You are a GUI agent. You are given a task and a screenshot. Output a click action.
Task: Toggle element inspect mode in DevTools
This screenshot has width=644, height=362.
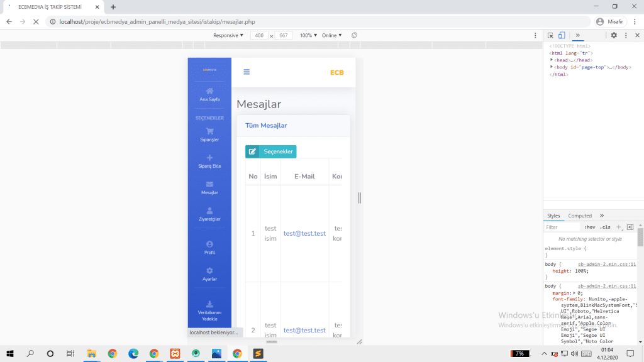[x=550, y=35]
